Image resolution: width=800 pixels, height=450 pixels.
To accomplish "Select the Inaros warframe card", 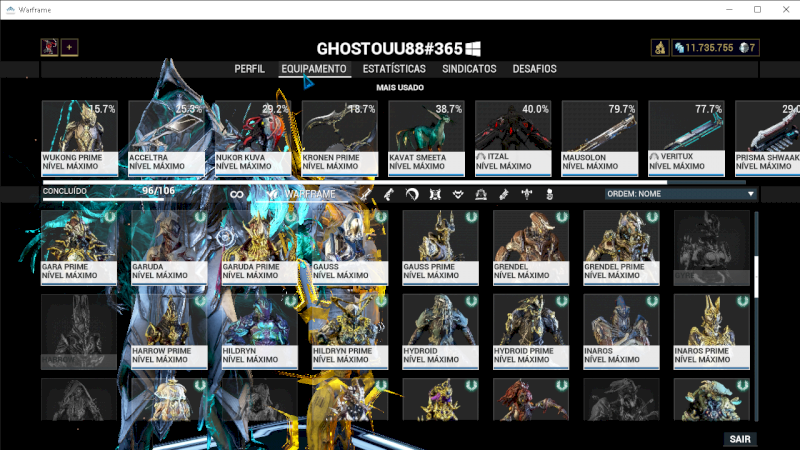I will 621,332.
